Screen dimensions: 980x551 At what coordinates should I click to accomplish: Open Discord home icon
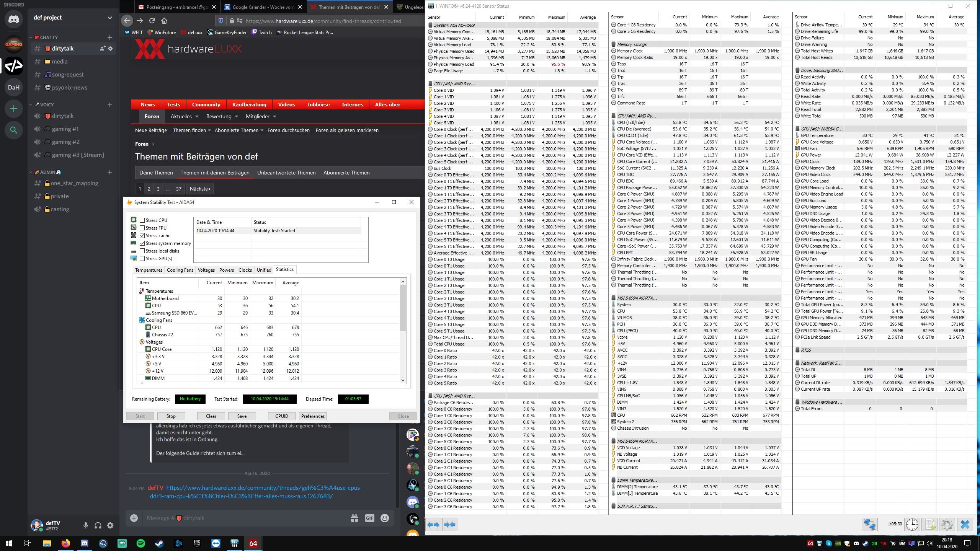(x=14, y=19)
